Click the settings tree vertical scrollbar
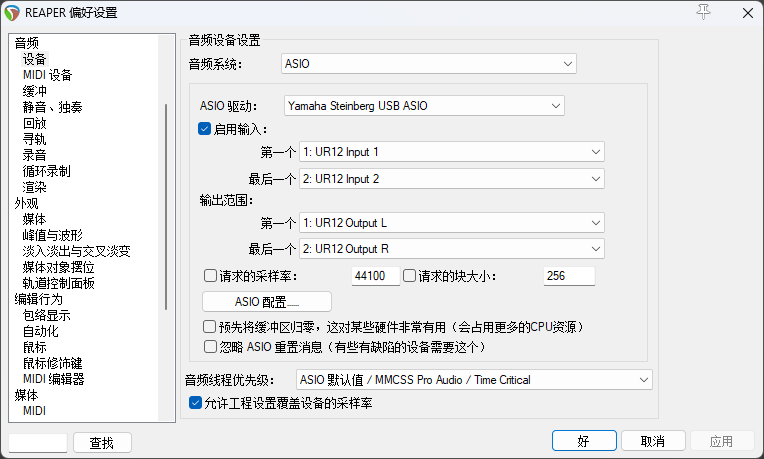 (166, 200)
